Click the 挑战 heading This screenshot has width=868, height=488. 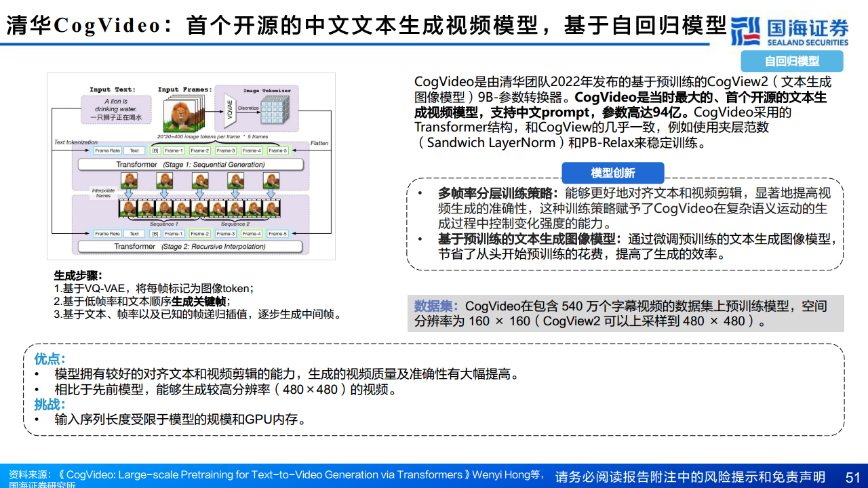click(x=50, y=405)
